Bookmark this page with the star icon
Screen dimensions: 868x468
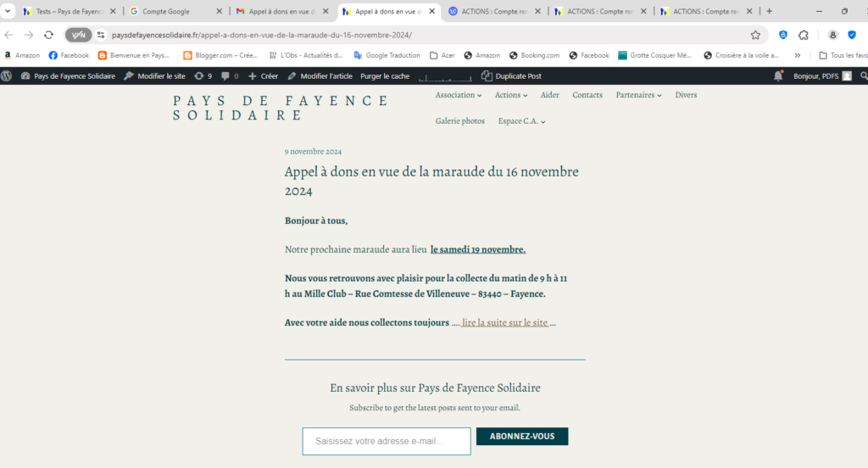(755, 35)
